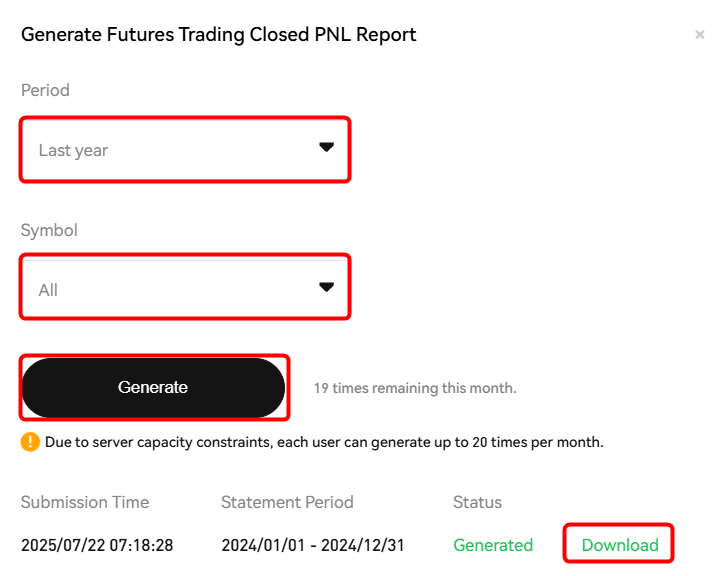Click the server capacity constraints warning text
This screenshot has height=576, width=725.
tap(324, 442)
